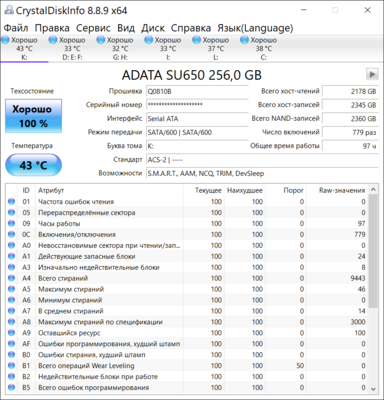
Task: Click status icon of Минимум стираний row
Action: [x=11, y=300]
